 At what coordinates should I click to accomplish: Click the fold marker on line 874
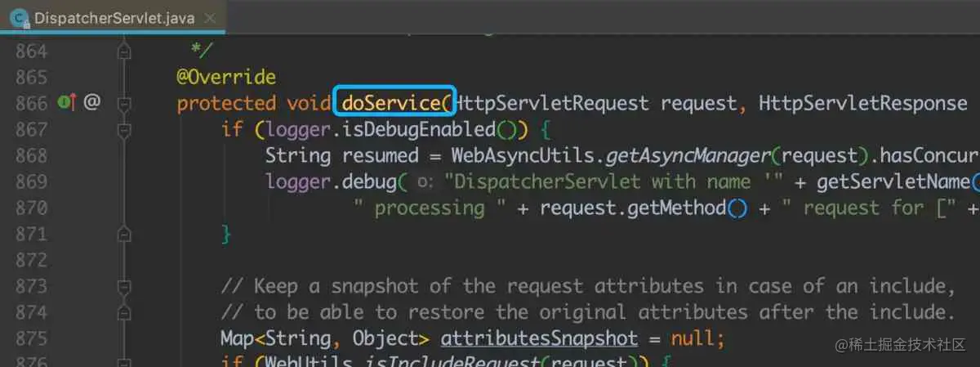[124, 312]
